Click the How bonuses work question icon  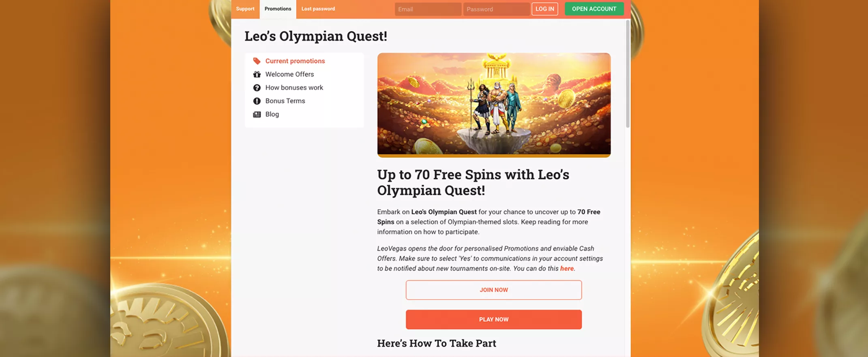pyautogui.click(x=257, y=88)
